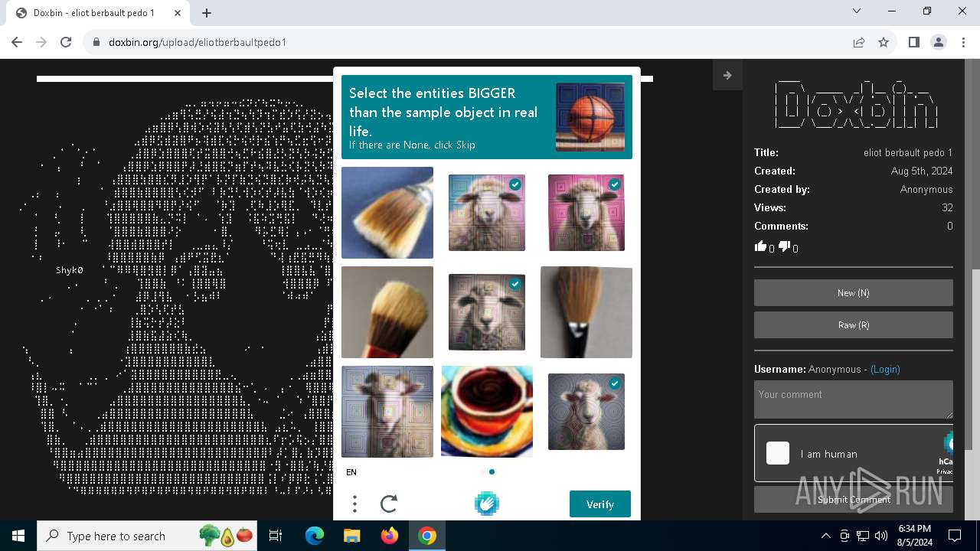Click the thumbs up icon
The width and height of the screenshot is (980, 551).
click(760, 246)
